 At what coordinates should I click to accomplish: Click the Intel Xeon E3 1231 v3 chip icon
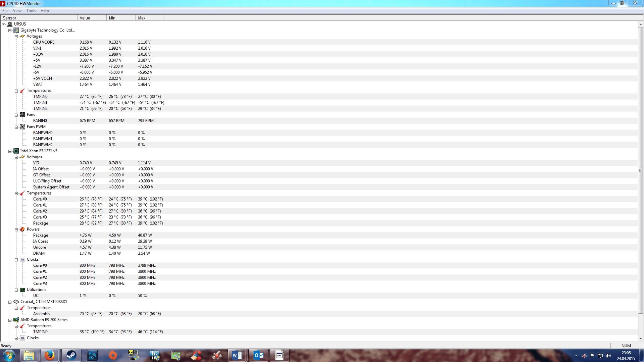click(16, 151)
